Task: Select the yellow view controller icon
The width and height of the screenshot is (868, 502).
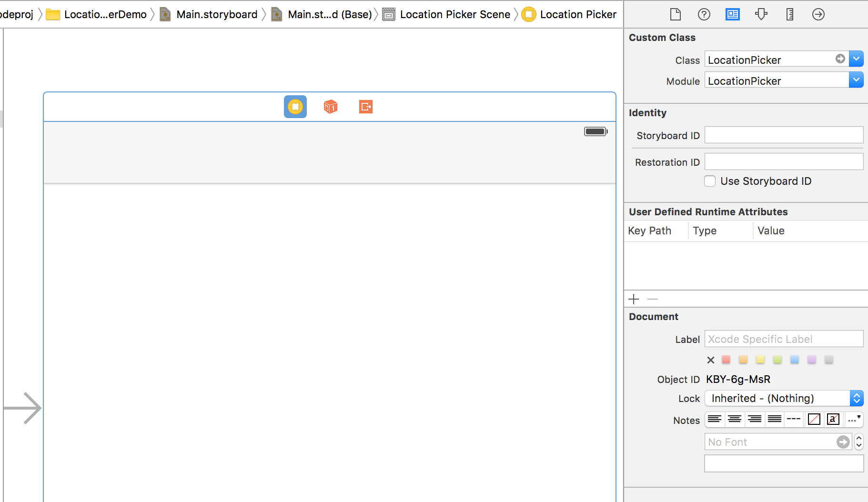Action: pos(295,107)
